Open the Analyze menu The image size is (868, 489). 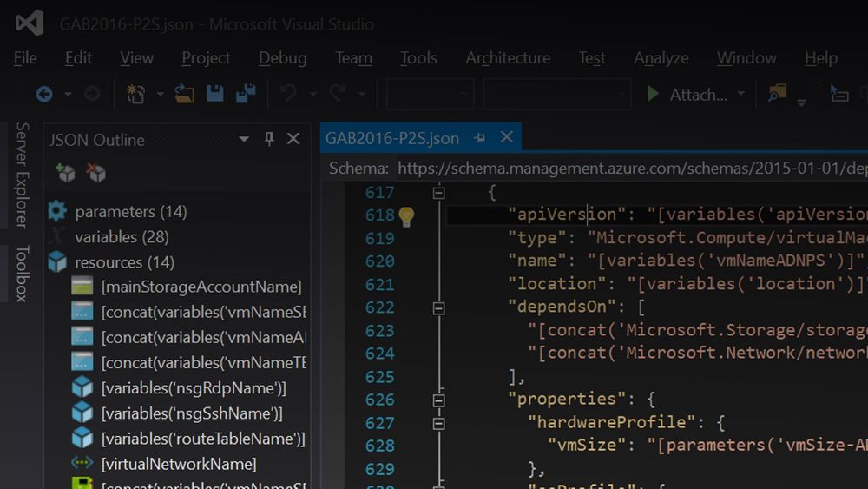click(x=661, y=57)
